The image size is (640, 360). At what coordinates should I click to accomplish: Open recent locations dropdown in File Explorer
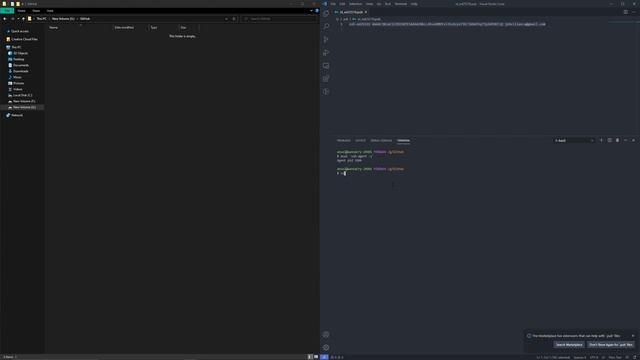tap(18, 19)
